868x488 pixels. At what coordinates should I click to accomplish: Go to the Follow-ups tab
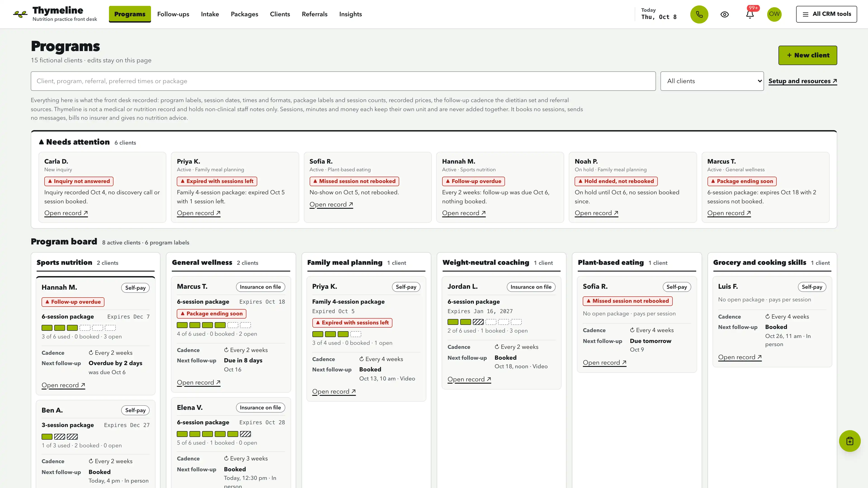[x=173, y=14]
